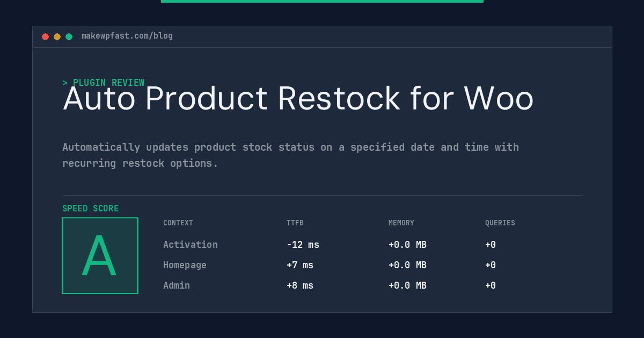Click the SPEED SCORE label
The height and width of the screenshot is (338, 644).
pos(91,209)
